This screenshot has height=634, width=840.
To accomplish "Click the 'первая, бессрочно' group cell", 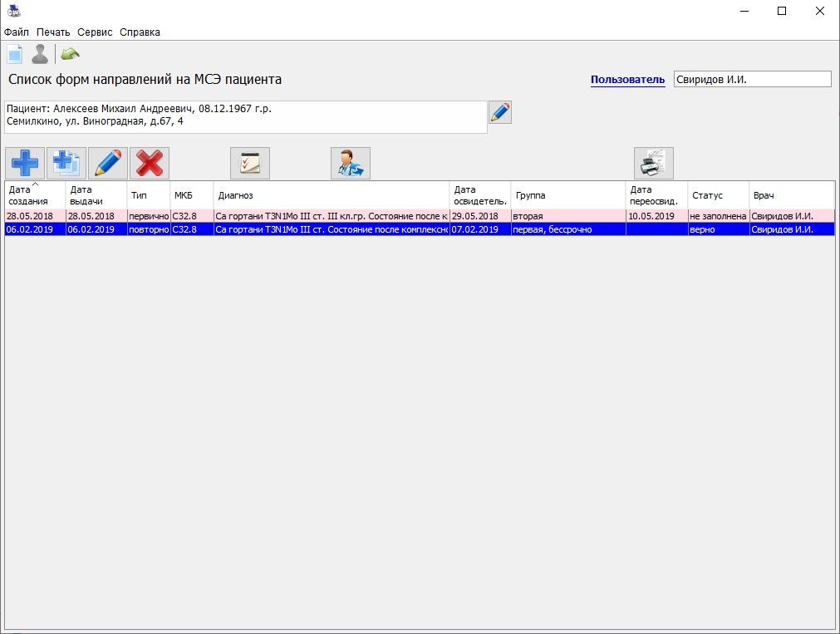I will click(x=567, y=229).
